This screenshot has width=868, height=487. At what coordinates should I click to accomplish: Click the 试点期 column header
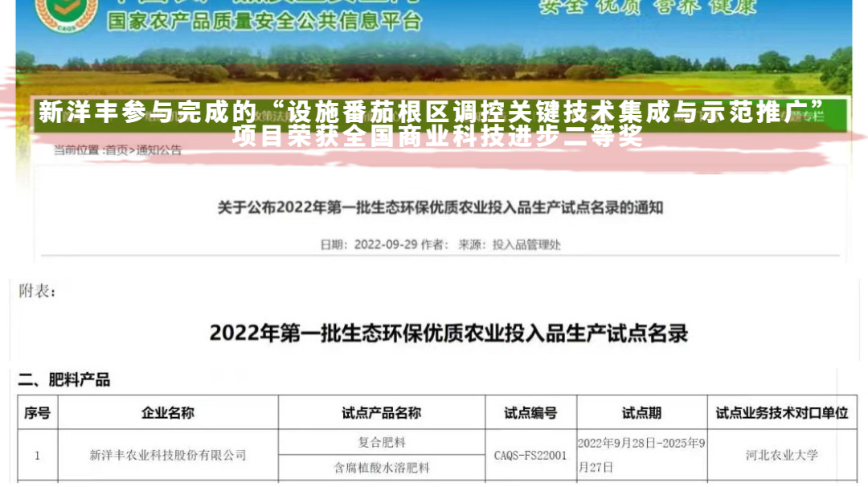[x=641, y=413]
